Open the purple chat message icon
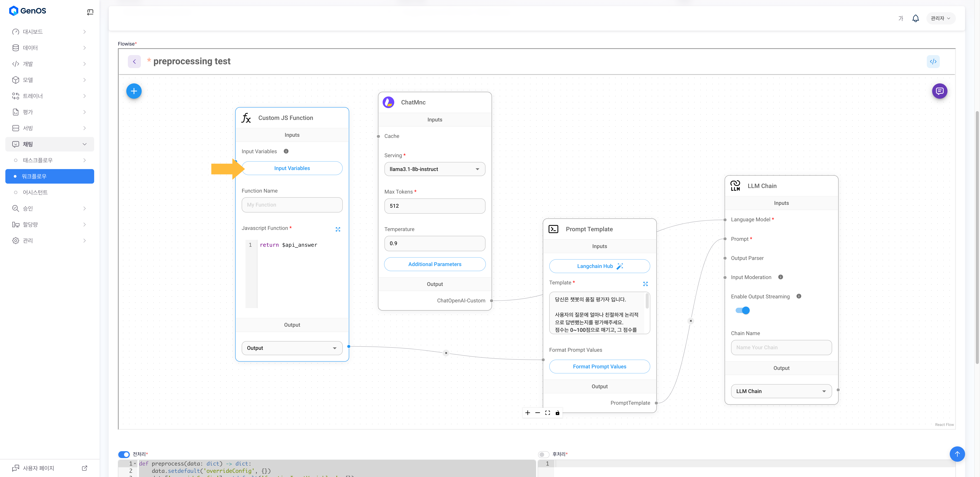Viewport: 980px width, 477px height. coord(939,91)
